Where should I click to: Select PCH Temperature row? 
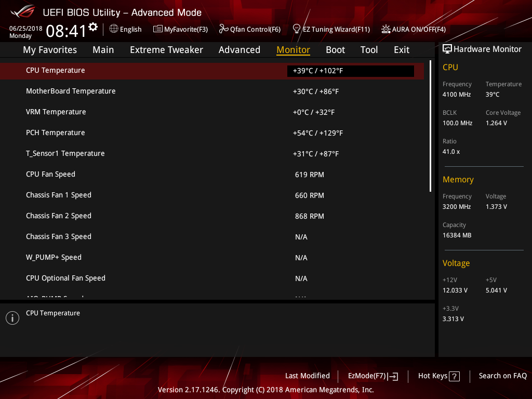click(212, 132)
